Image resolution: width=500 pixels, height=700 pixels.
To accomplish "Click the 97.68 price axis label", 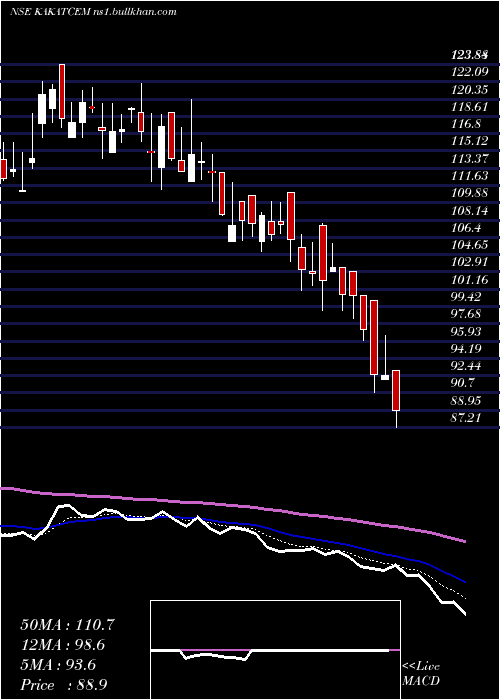I will tap(467, 314).
